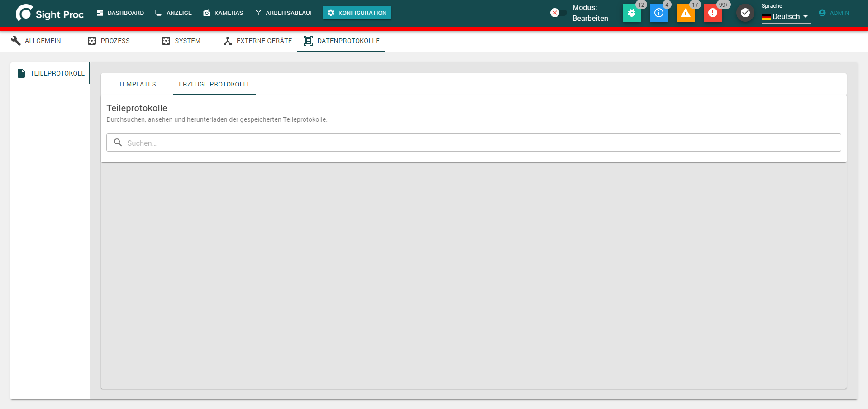Select the Erzeuge Protokolle tab
The image size is (868, 409).
point(215,84)
